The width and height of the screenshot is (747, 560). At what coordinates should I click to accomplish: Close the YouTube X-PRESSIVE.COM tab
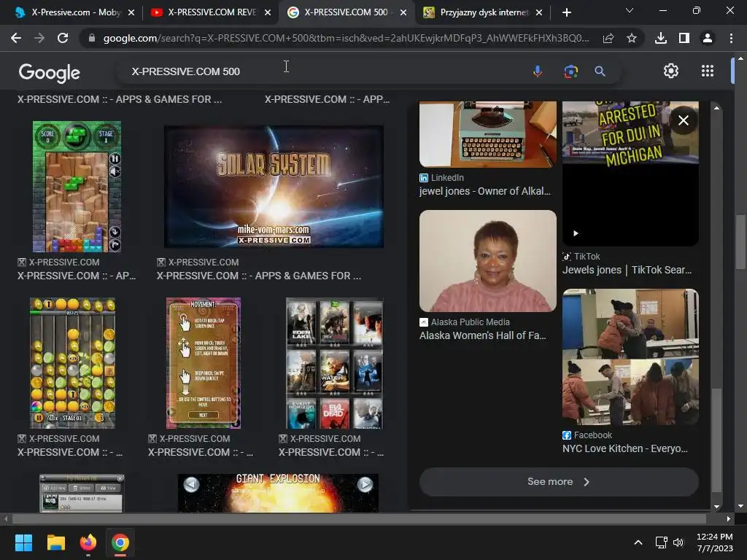click(x=268, y=12)
